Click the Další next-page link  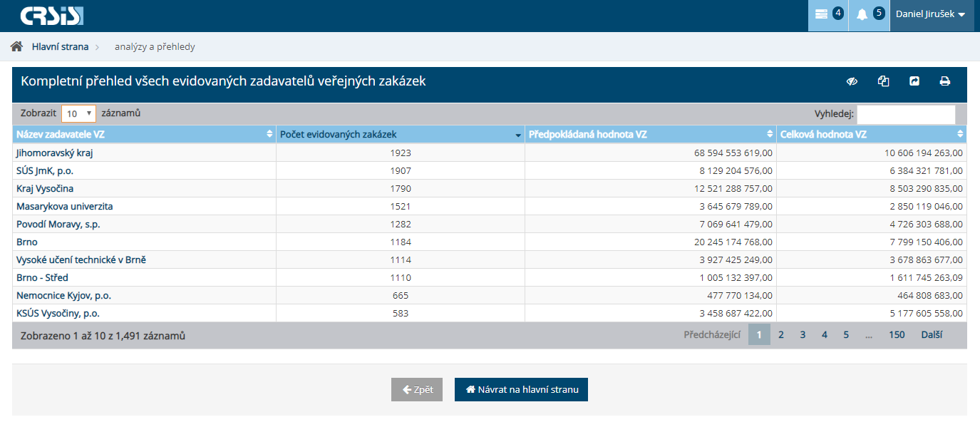tap(932, 334)
